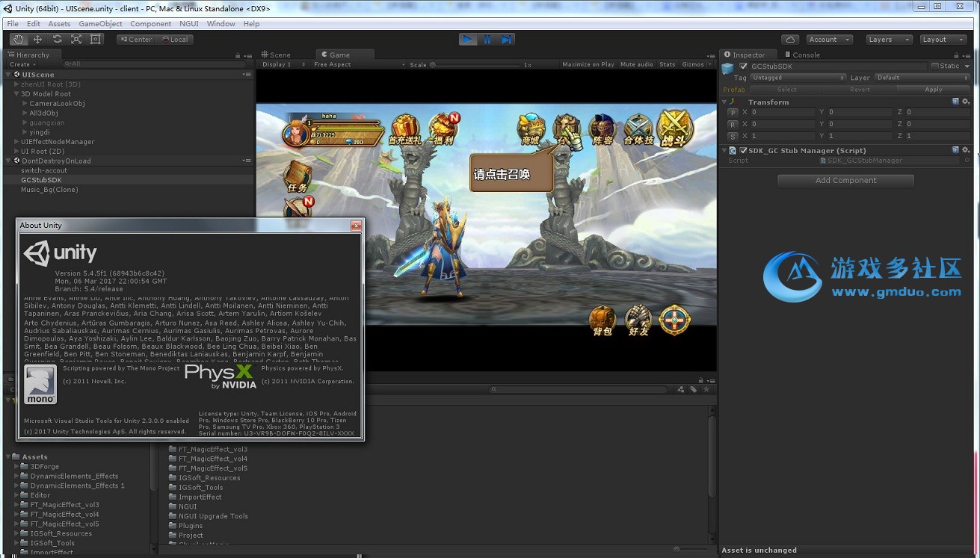Image resolution: width=980 pixels, height=558 pixels.
Task: Click the Add Component button
Action: click(x=845, y=180)
